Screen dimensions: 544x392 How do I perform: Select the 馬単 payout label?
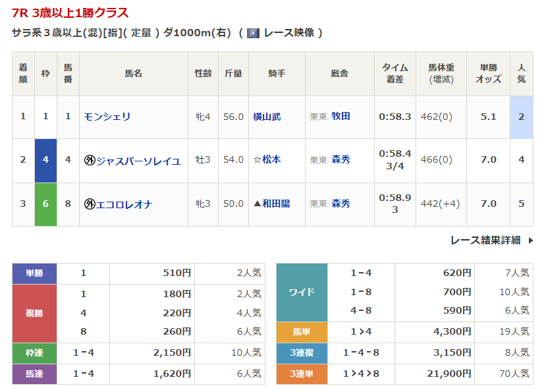pos(302,332)
